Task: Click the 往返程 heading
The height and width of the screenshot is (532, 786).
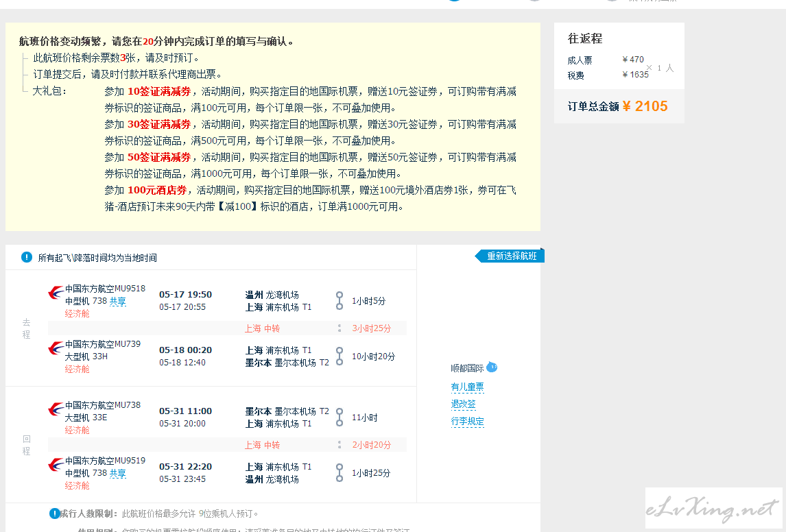Action: click(585, 38)
